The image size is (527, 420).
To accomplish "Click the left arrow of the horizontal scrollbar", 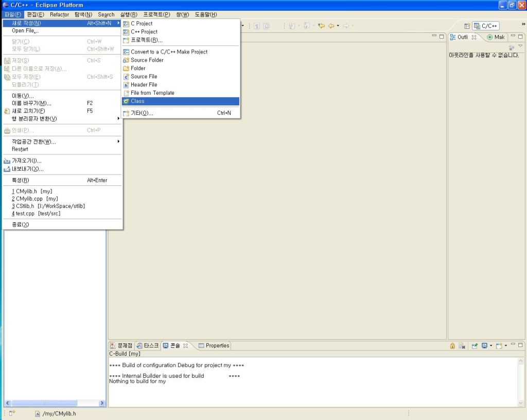I will click(8, 403).
